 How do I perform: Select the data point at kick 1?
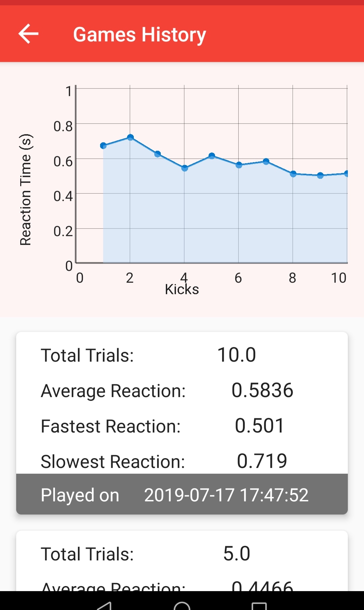[x=103, y=146]
